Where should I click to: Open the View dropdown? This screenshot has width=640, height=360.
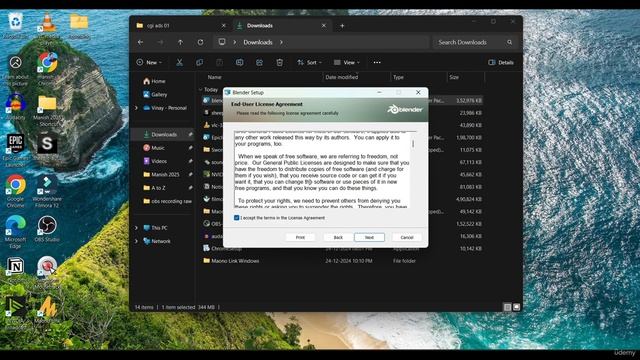click(347, 62)
